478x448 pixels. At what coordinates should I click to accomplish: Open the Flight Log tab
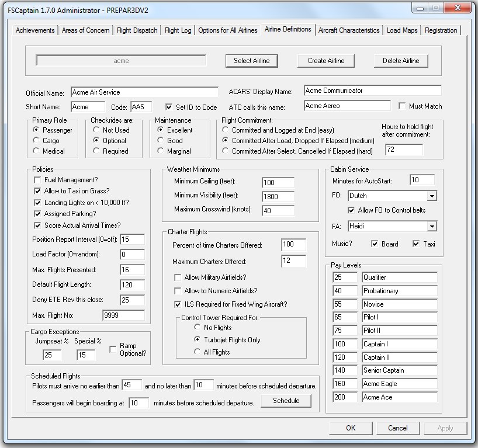click(x=178, y=30)
